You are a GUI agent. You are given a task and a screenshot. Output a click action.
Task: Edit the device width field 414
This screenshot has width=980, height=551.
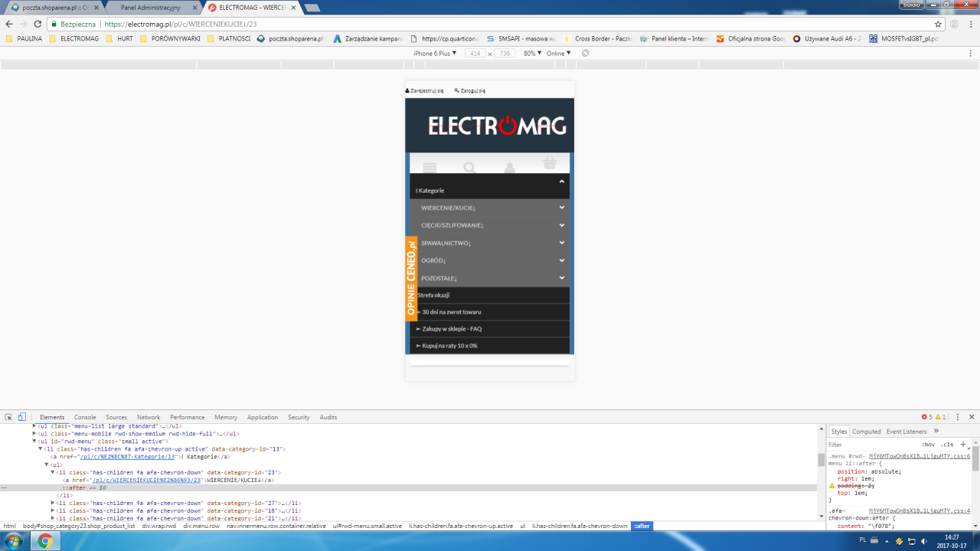pos(475,54)
